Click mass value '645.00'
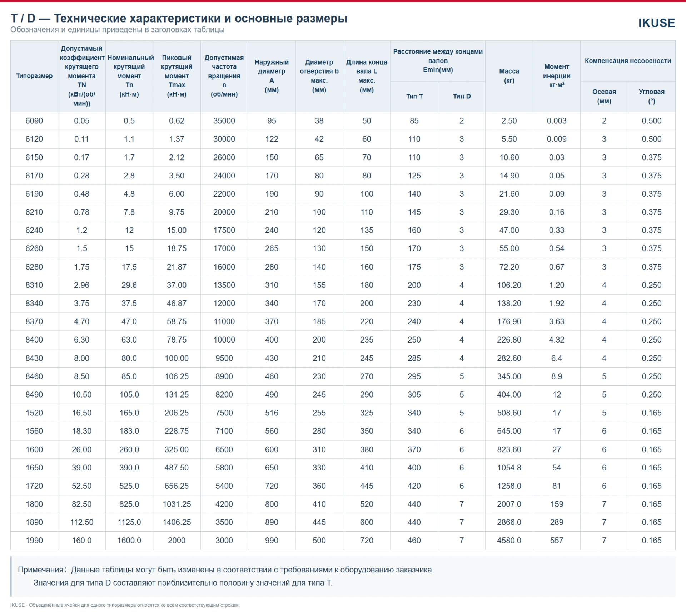 click(x=509, y=431)
